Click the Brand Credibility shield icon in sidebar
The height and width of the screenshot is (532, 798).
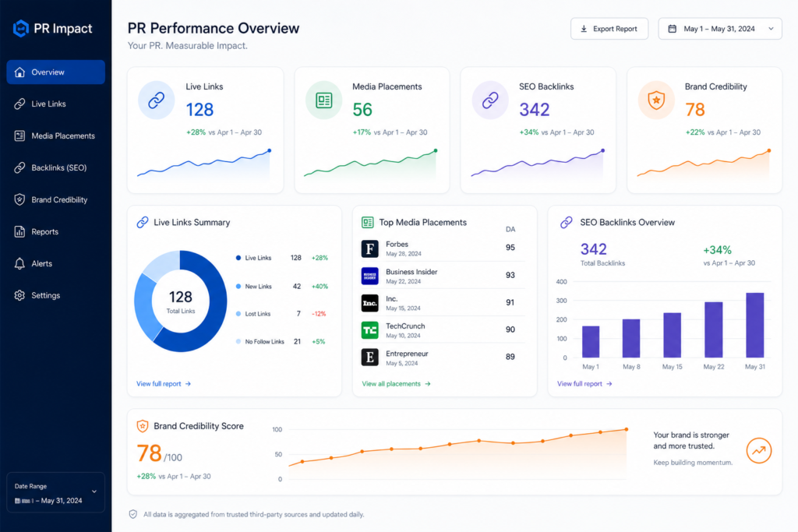pos(19,199)
